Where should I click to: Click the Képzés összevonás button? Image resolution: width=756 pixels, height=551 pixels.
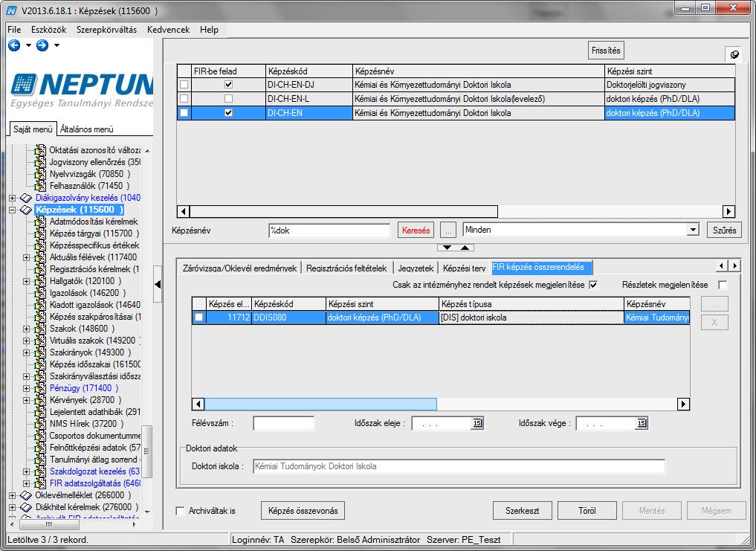(303, 510)
